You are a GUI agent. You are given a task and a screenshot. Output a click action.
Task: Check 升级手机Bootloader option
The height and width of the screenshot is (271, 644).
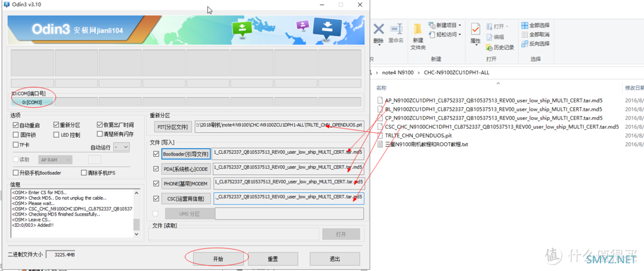tap(16, 173)
